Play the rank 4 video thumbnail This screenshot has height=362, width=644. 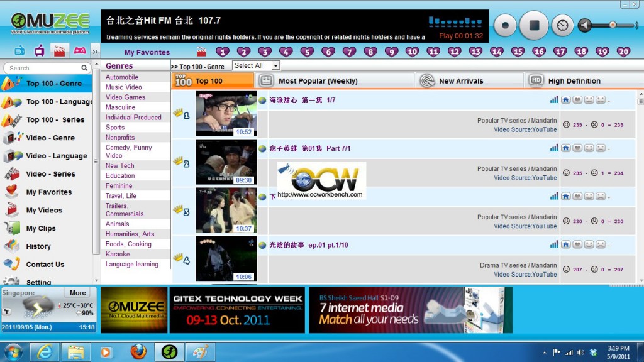(226, 258)
